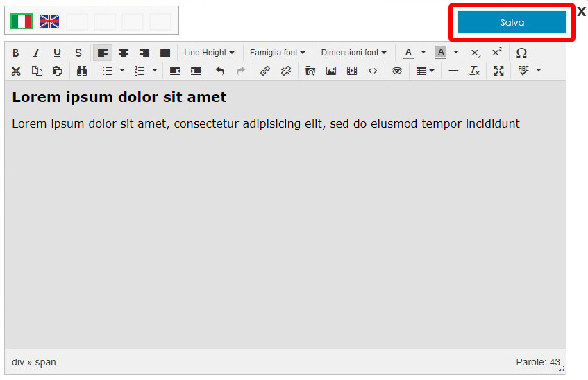Viewport: 588px width, 380px height.
Task: Toggle fullscreen editor mode
Action: (498, 71)
